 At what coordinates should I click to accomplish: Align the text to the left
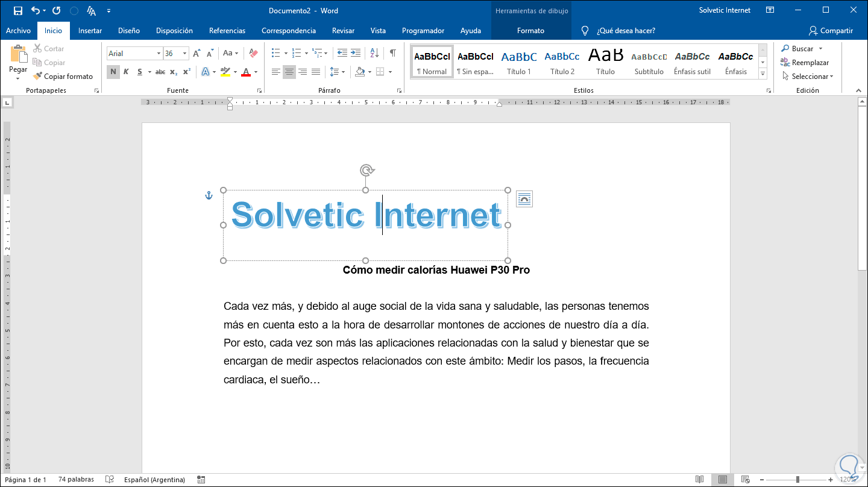tap(276, 72)
